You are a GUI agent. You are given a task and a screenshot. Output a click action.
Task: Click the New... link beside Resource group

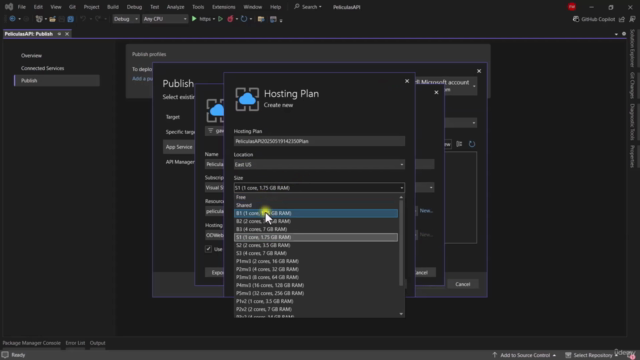[x=426, y=211]
